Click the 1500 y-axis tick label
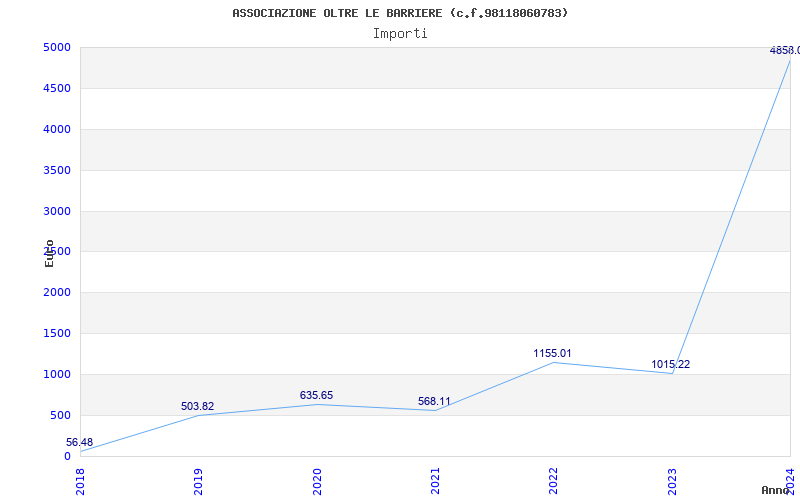800x500 pixels. 57,333
